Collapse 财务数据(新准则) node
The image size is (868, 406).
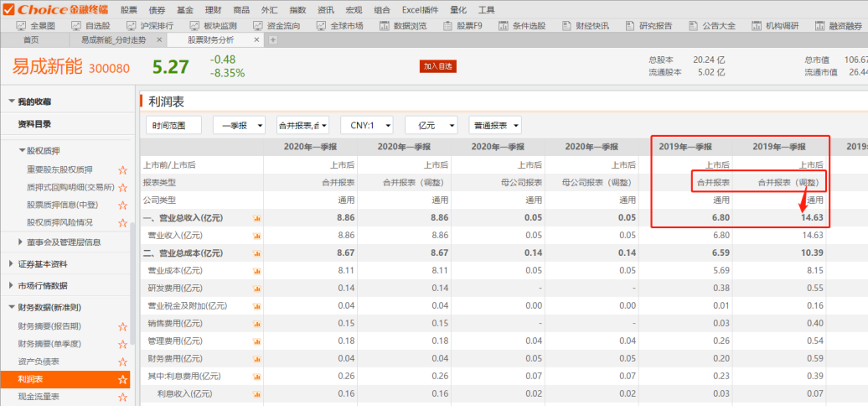pyautogui.click(x=12, y=307)
